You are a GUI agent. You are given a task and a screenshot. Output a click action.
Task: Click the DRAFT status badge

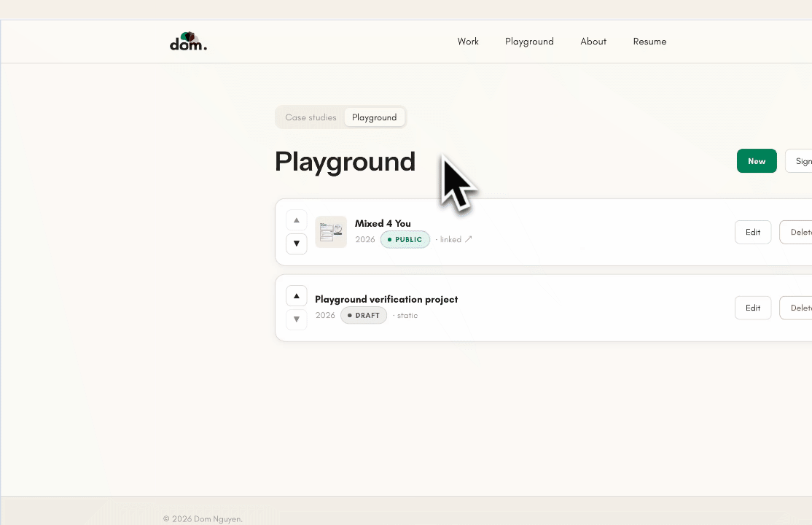coord(364,315)
